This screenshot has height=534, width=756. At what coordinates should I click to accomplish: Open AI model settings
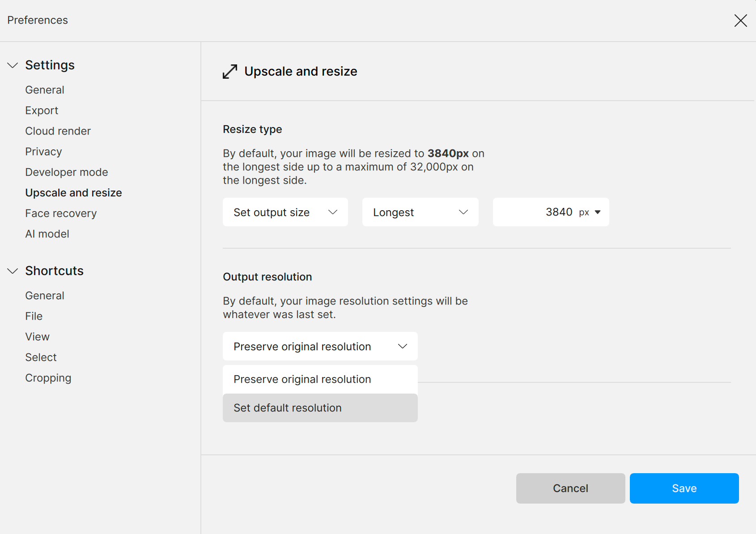(47, 234)
